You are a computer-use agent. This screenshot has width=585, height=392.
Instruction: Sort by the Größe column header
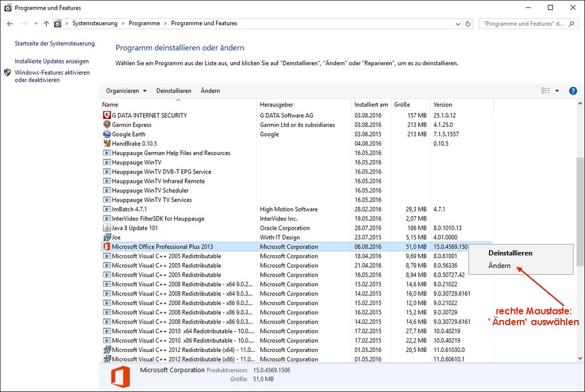[411, 105]
